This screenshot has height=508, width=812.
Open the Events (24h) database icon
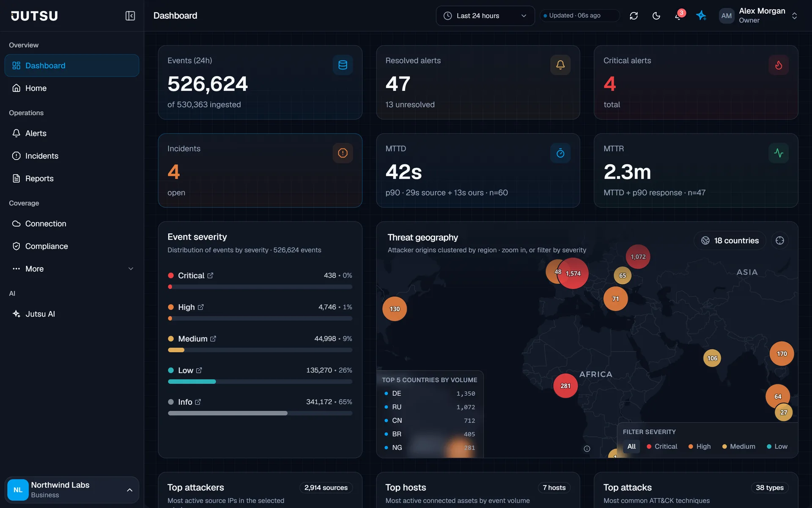tap(343, 65)
